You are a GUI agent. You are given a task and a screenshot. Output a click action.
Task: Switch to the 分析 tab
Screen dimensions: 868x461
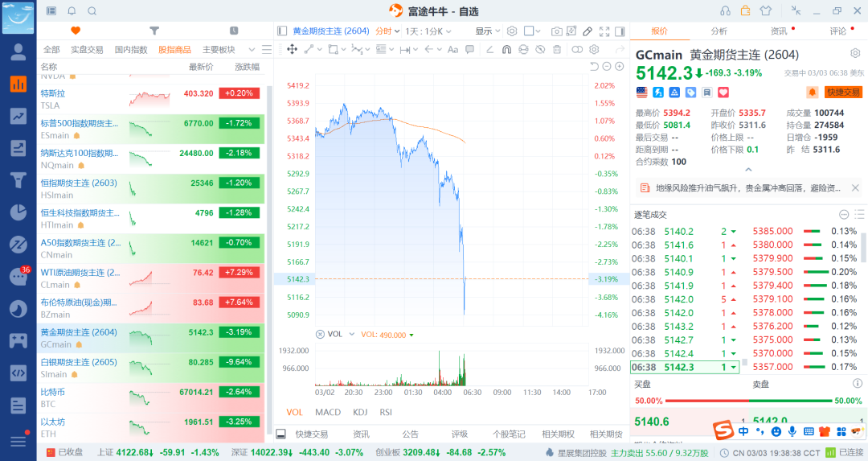pos(719,31)
